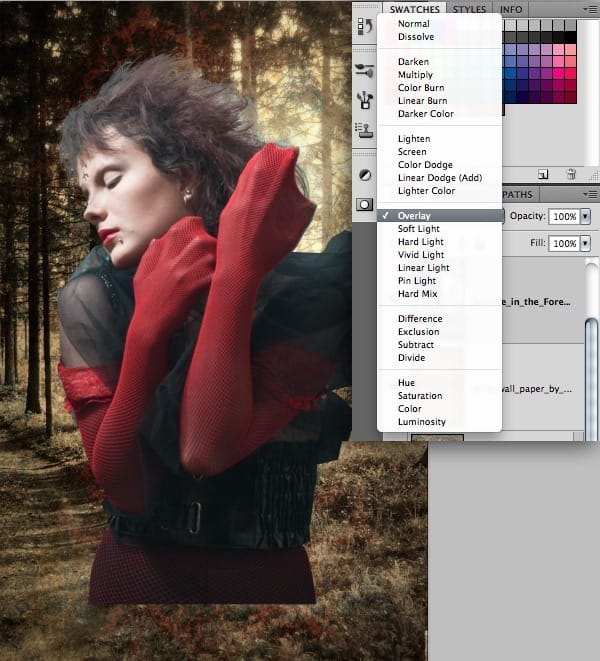Select Subtract blend mode
Screen dimensions: 600x661
pyautogui.click(x=439, y=345)
